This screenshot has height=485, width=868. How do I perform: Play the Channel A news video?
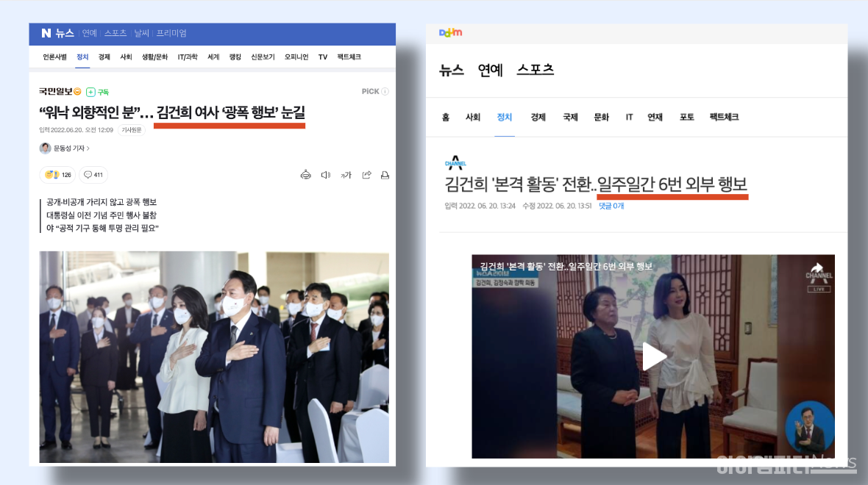click(x=652, y=356)
